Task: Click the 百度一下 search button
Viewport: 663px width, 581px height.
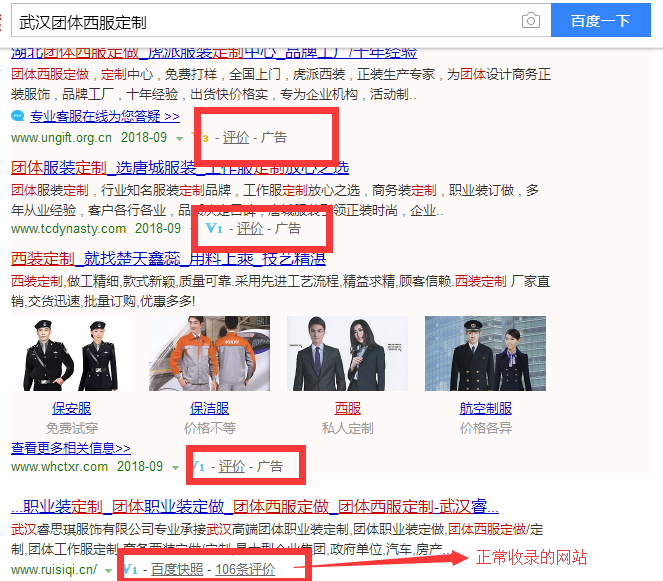Action: click(600, 20)
